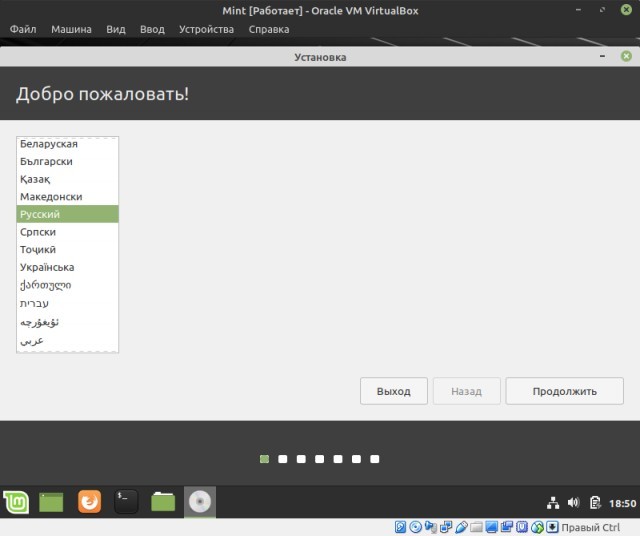Image resolution: width=640 pixels, height=536 pixels.
Task: Launch Firefox from the panel
Action: (x=89, y=501)
